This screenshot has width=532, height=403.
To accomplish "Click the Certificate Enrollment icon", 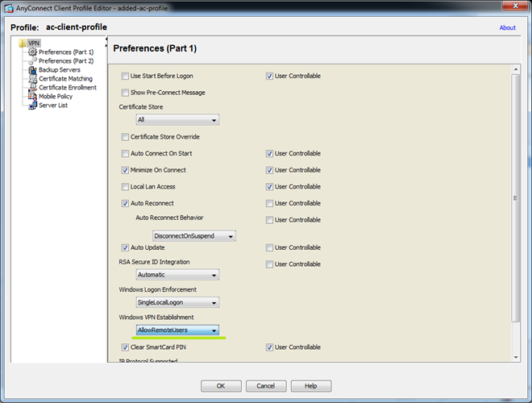I will (x=32, y=88).
